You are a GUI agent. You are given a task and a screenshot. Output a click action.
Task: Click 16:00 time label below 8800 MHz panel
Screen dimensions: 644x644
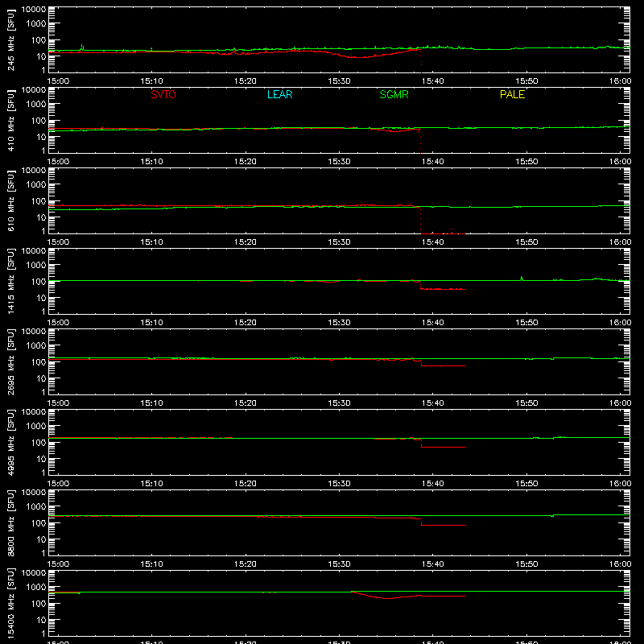620,564
